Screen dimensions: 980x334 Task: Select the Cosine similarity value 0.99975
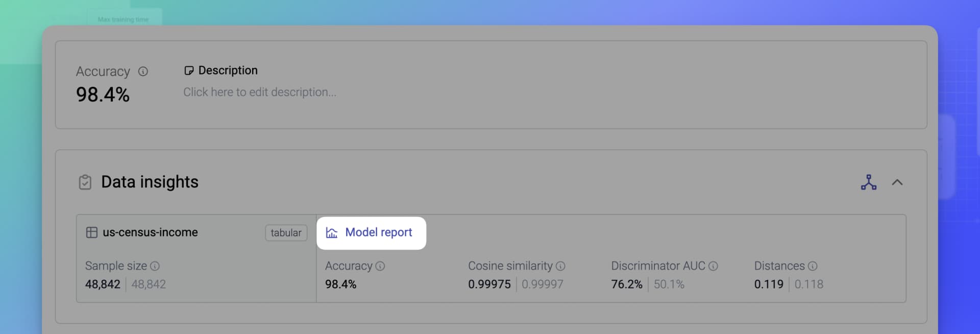489,284
